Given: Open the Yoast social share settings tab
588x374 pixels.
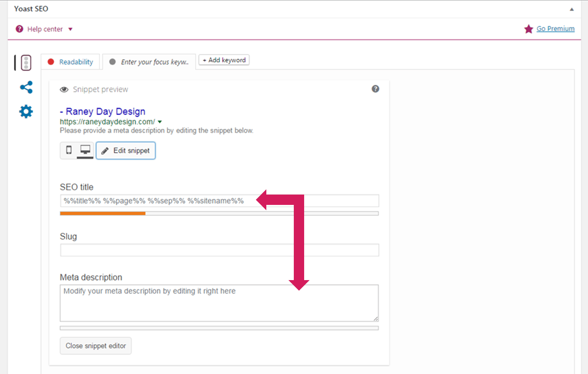Looking at the screenshot, I should click(x=26, y=88).
